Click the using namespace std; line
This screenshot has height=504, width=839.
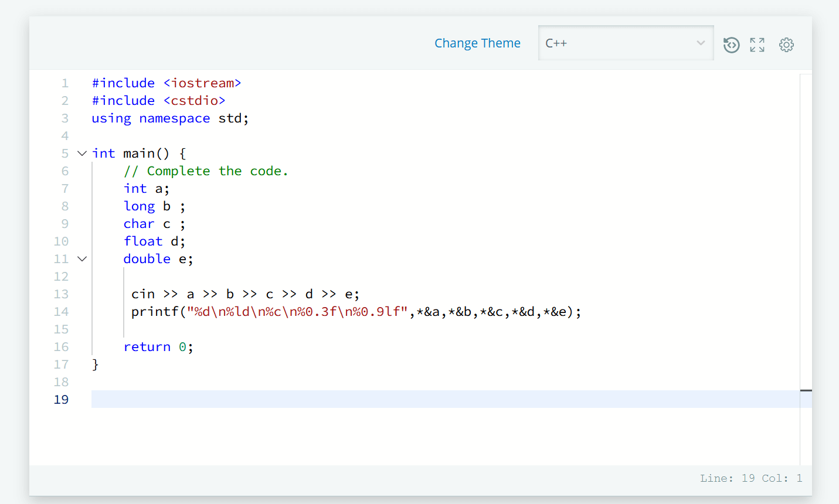pyautogui.click(x=169, y=118)
